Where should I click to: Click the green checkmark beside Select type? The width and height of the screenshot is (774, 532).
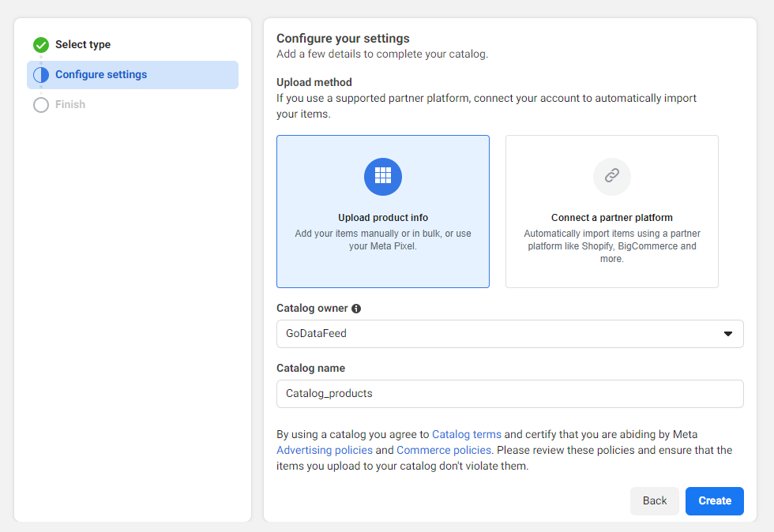pos(41,45)
